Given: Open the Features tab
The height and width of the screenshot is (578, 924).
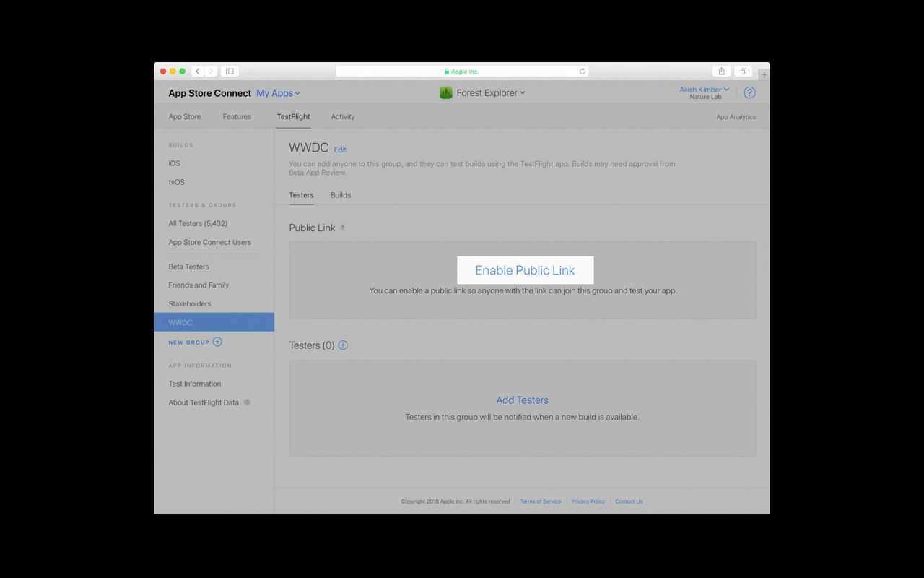Looking at the screenshot, I should point(237,116).
